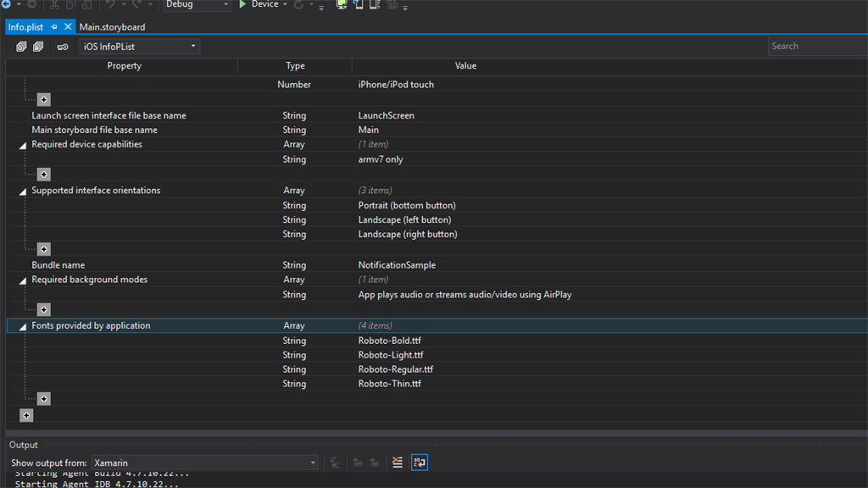The height and width of the screenshot is (488, 868).
Task: Clear all output with the red X icon
Action: point(398,463)
